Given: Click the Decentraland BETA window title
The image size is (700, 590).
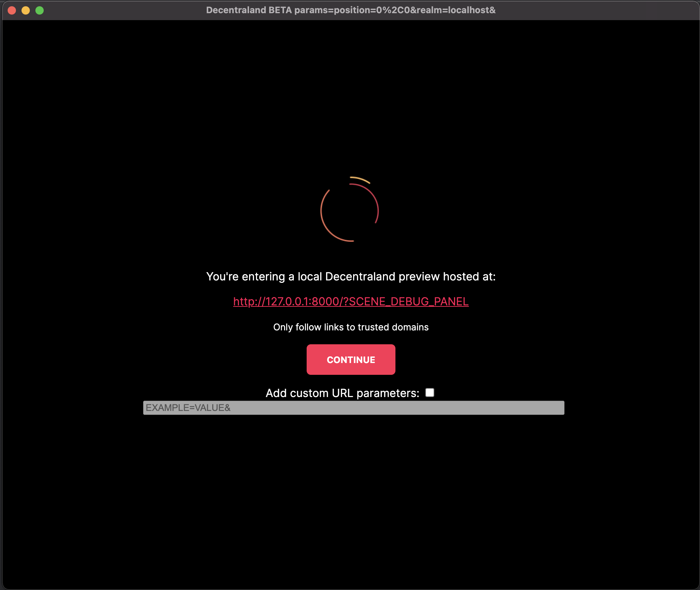Looking at the screenshot, I should (248, 10).
